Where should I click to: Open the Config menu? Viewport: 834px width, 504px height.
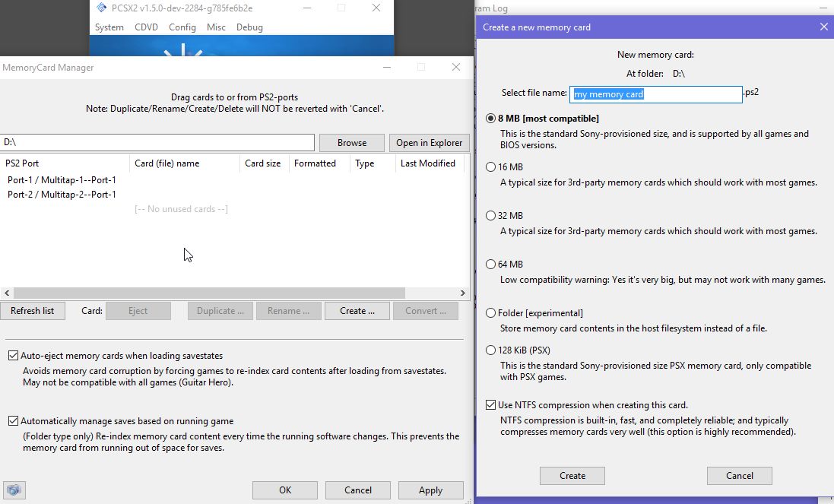(x=182, y=27)
